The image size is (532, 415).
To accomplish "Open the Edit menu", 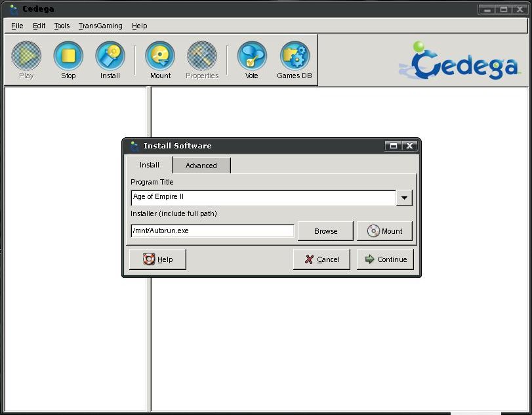I will point(39,26).
